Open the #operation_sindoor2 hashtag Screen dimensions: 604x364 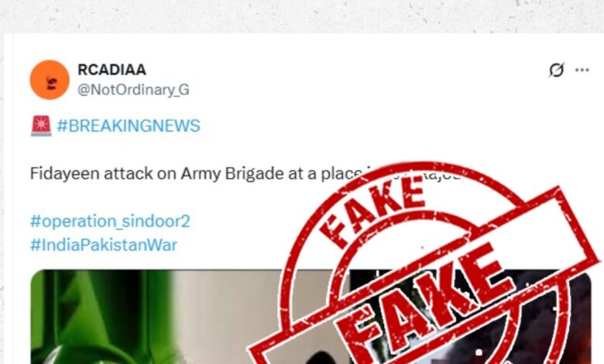click(110, 221)
